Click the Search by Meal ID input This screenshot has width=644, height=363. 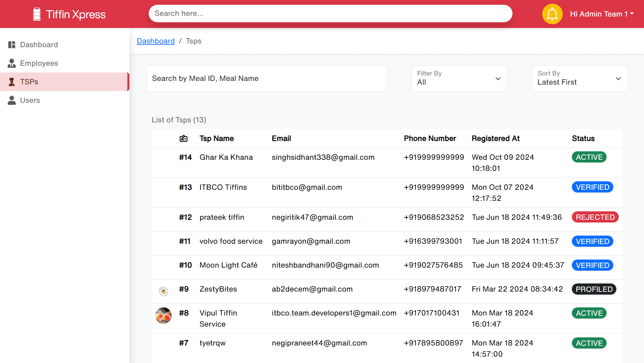266,79
